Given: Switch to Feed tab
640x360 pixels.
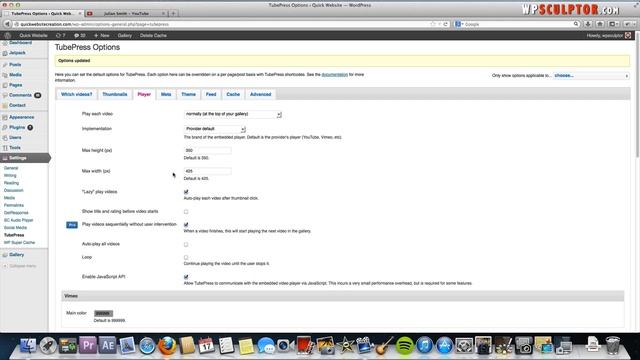Looking at the screenshot, I should [211, 94].
